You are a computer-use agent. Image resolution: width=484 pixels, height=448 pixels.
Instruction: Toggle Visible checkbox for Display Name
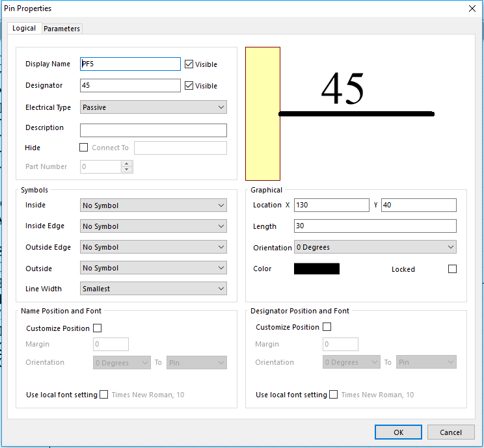pos(189,64)
